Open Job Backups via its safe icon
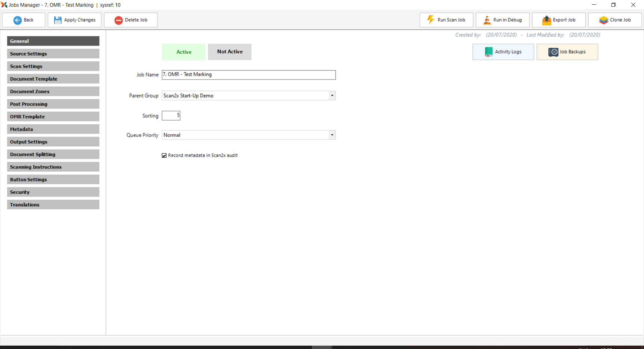Viewport: 644px width, 349px height. coord(553,52)
